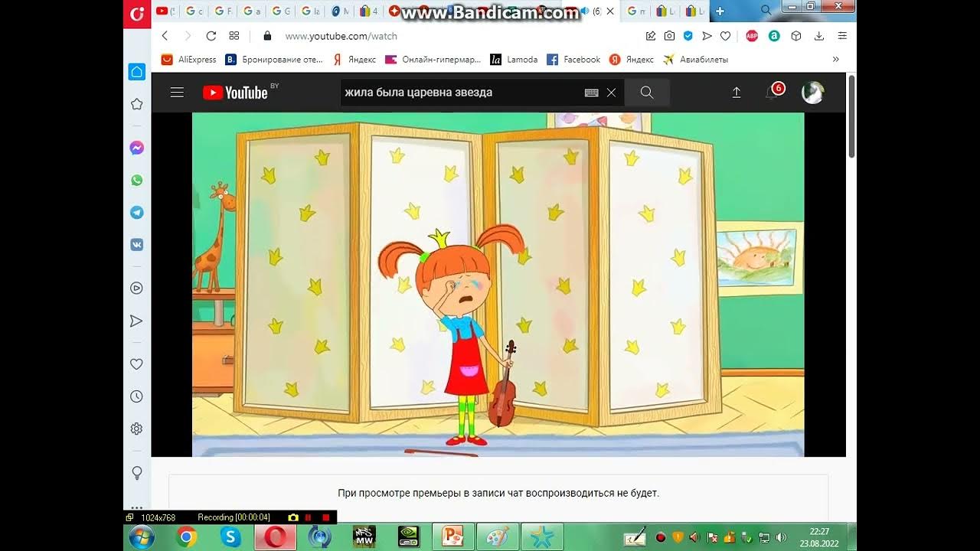This screenshot has width=980, height=551.
Task: Search tabs with the magnifier icon
Action: [766, 11]
